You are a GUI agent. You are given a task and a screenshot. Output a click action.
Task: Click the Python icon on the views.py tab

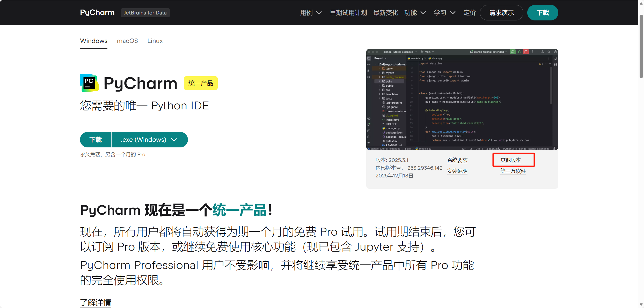(430, 58)
